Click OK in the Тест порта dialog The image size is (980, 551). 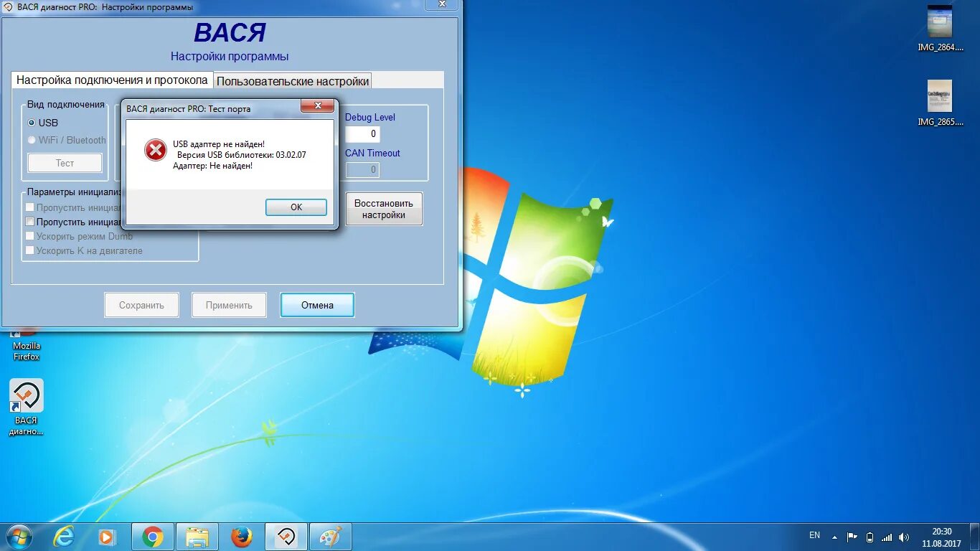point(296,207)
